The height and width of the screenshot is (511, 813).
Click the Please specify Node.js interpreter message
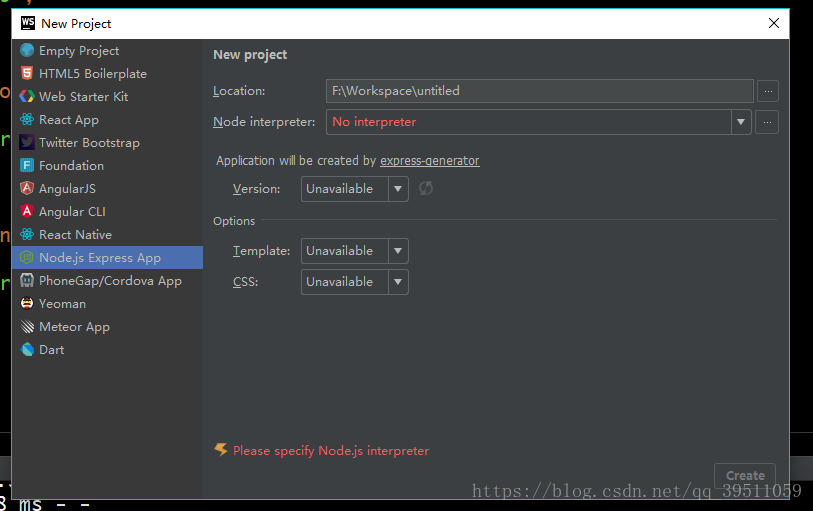[331, 450]
